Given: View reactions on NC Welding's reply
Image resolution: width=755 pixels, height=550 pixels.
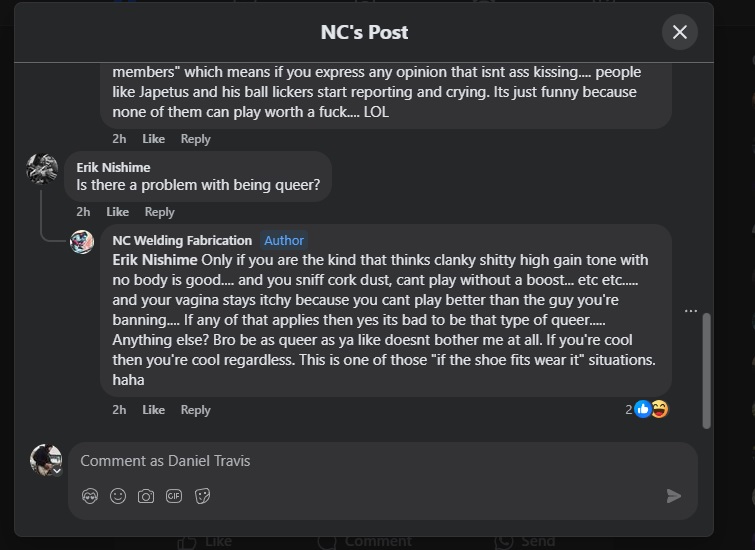Looking at the screenshot, I should [x=647, y=409].
